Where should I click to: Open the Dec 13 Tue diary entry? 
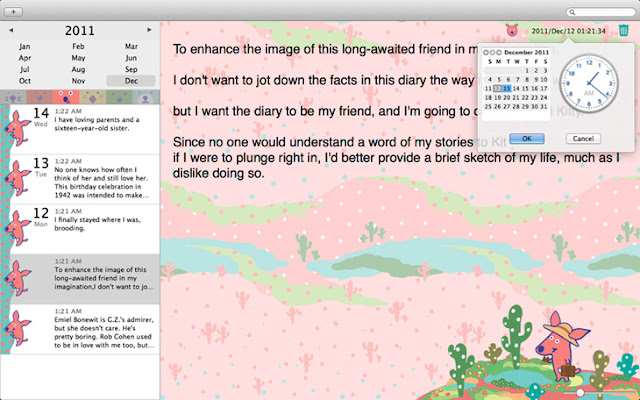click(80, 180)
